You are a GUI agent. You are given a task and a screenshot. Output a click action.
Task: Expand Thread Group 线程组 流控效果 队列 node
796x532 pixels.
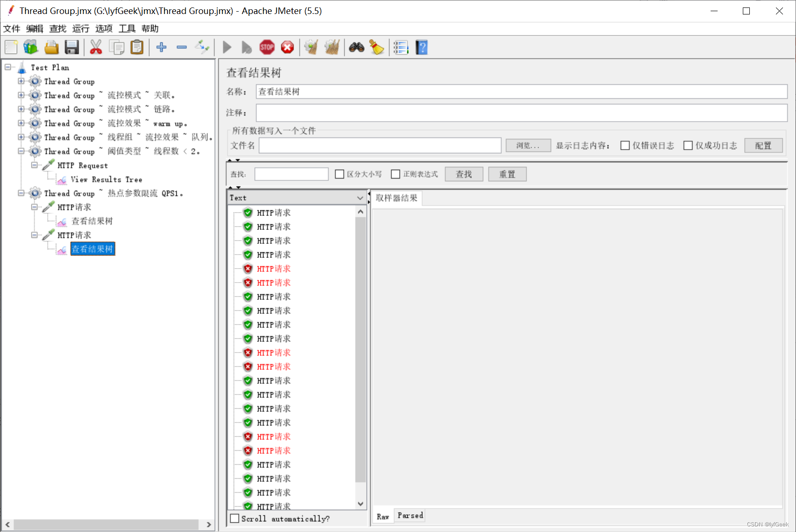click(21, 137)
